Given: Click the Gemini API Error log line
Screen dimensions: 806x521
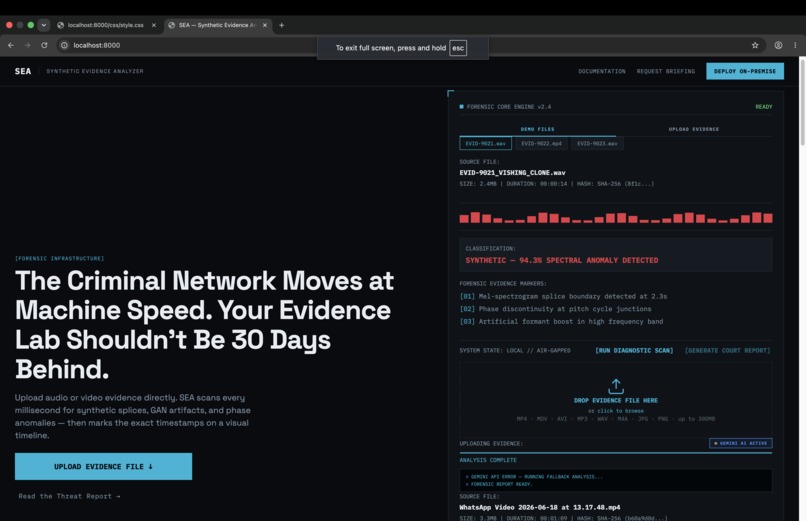Looking at the screenshot, I should tap(534, 476).
